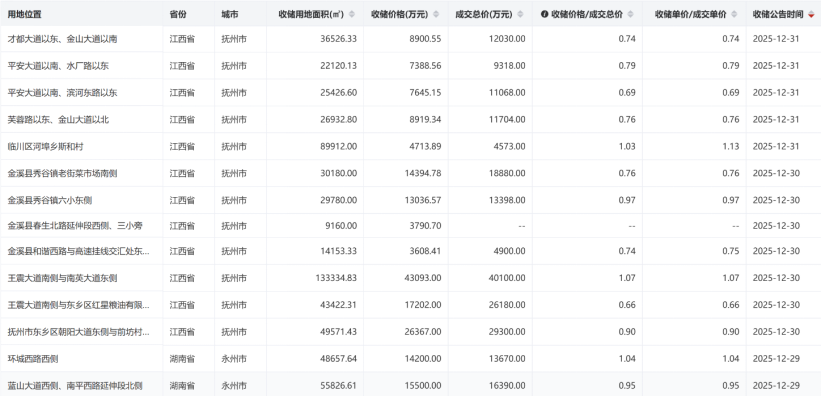Click the sort icon for 收储单价/成交单价

click(x=734, y=15)
